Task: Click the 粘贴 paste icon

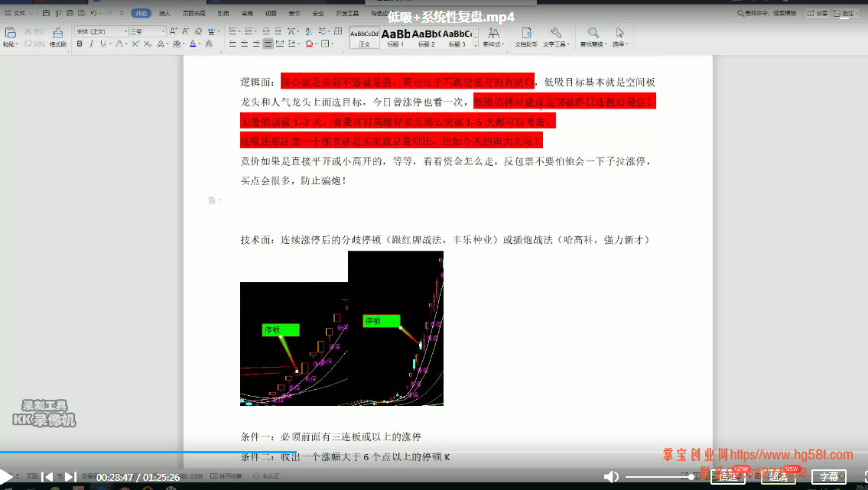Action: click(x=10, y=34)
